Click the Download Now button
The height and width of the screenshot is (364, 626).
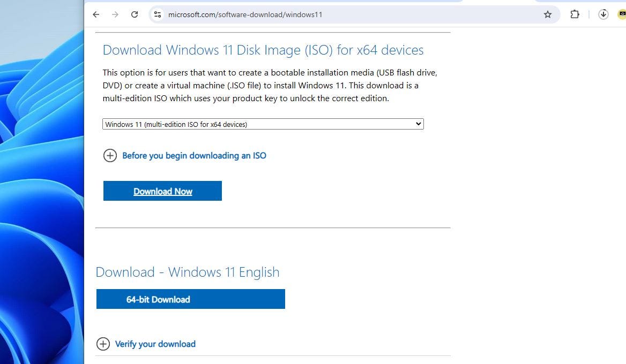click(x=162, y=191)
